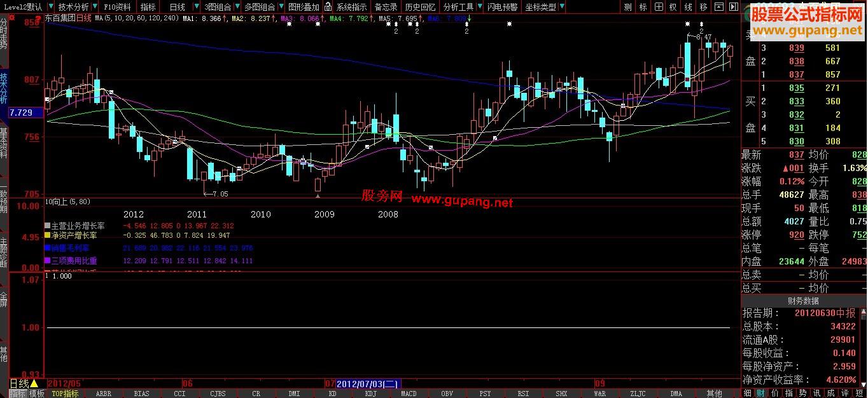868x398 pixels.
Task: Switch indicator to DMA
Action: tap(676, 394)
